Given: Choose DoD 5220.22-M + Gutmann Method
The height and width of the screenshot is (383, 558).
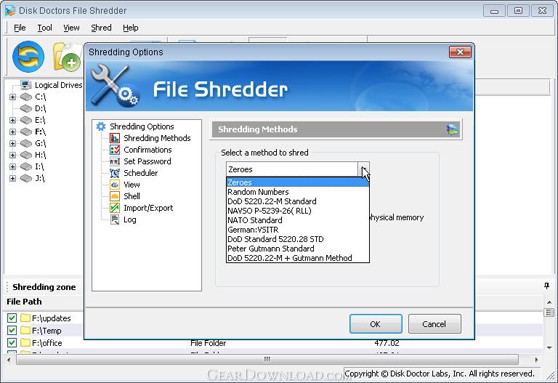Looking at the screenshot, I should click(298, 258).
